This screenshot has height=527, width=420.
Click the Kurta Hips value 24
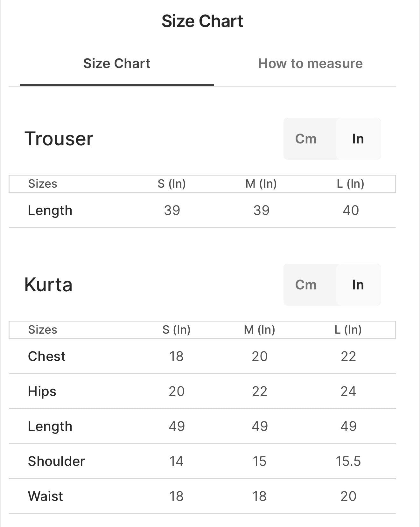pos(348,391)
